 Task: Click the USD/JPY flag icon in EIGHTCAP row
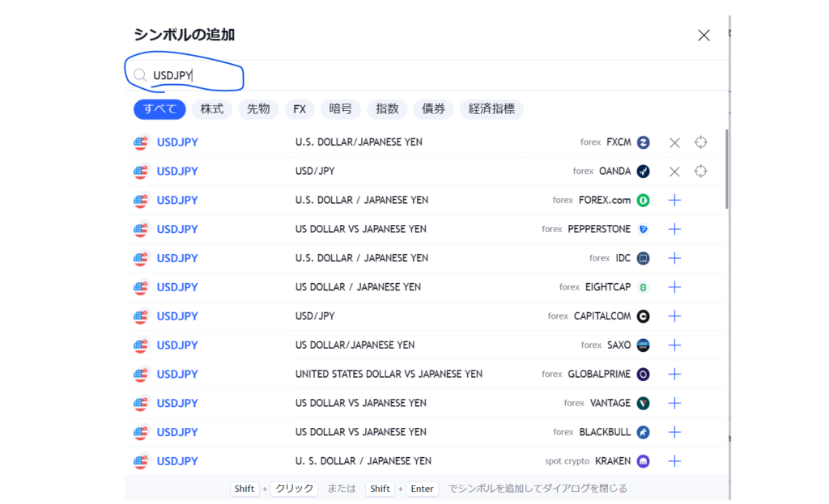(141, 287)
